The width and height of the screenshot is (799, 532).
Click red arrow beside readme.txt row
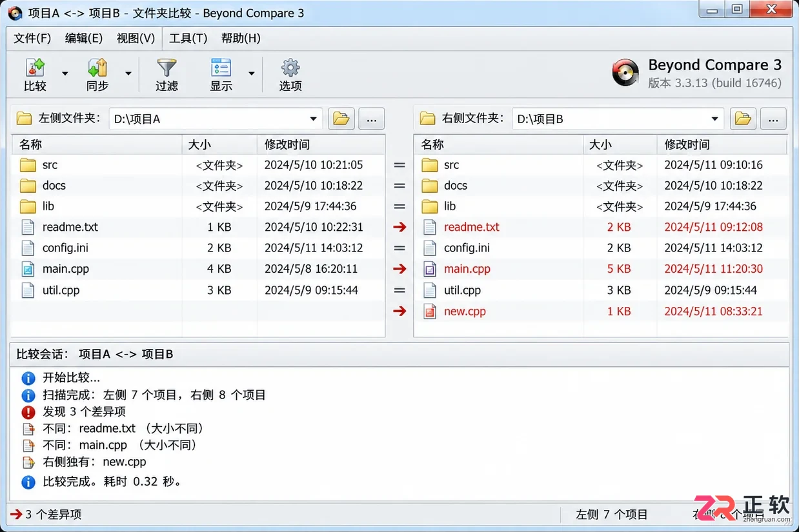[400, 227]
